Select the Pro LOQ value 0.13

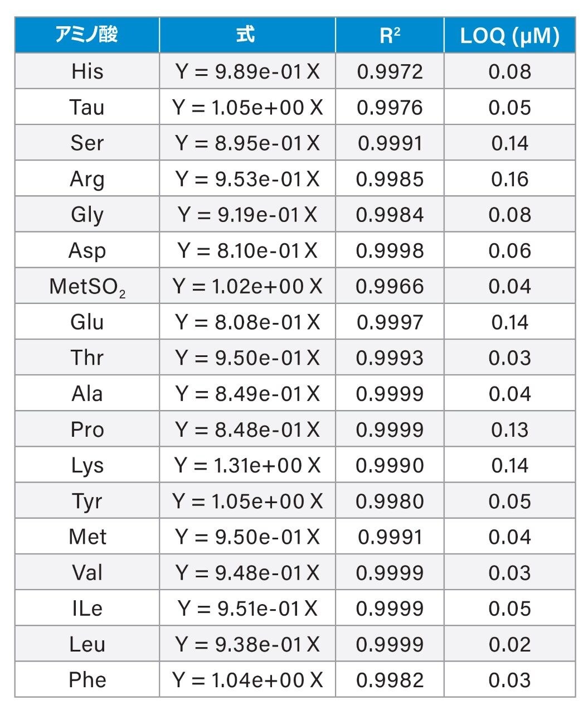[509, 429]
